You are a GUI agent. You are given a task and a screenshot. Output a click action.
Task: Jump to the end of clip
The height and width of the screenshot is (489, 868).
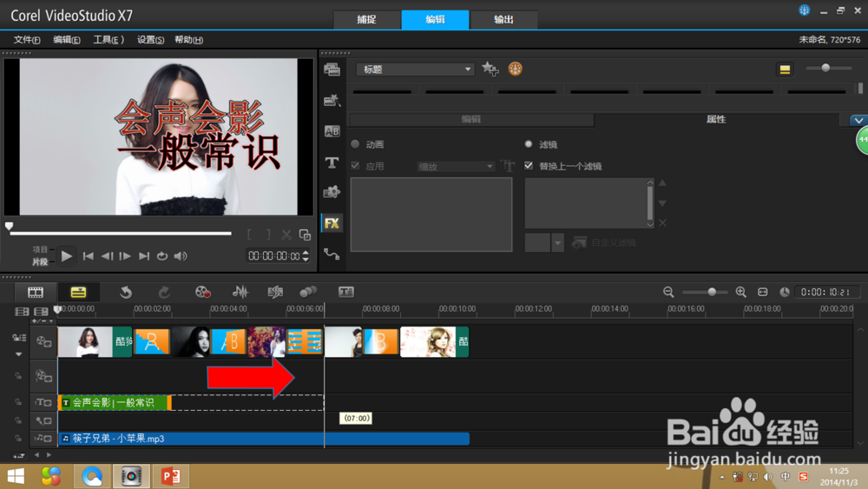tap(144, 256)
